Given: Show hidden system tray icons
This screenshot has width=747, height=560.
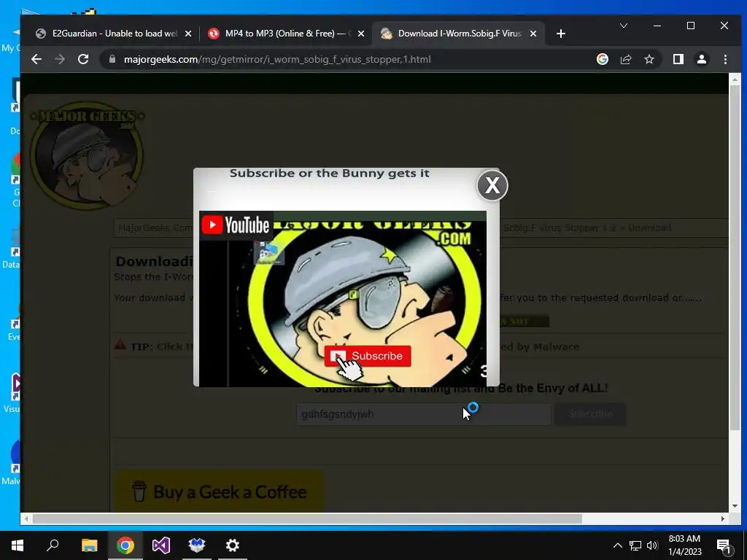Looking at the screenshot, I should [617, 545].
